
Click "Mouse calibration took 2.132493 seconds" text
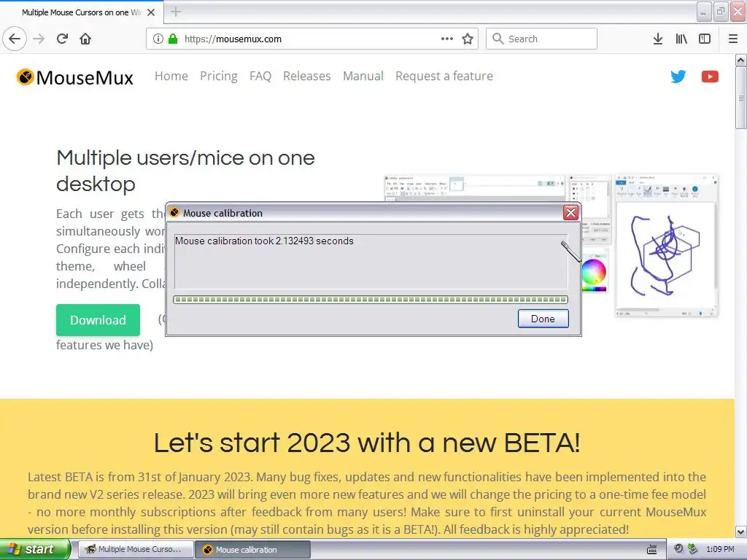[x=264, y=241]
